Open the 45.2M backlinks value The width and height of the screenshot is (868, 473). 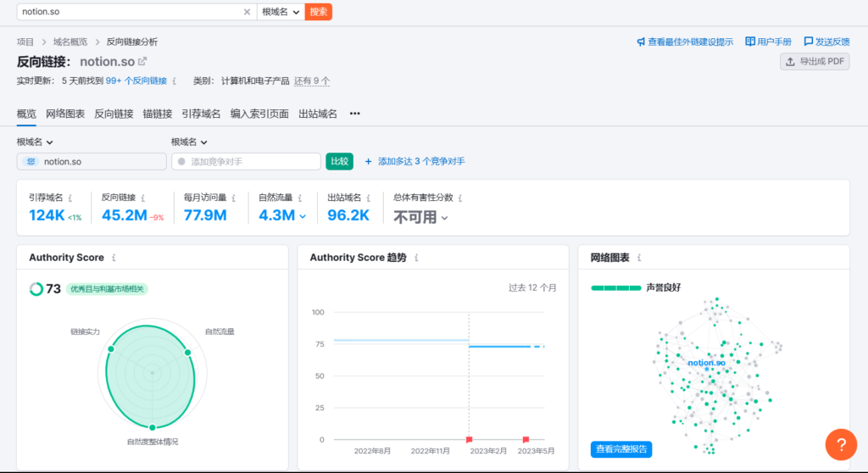(x=125, y=215)
